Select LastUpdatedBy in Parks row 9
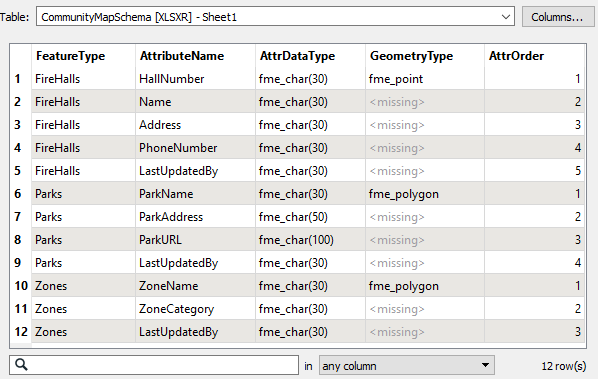 click(195, 263)
